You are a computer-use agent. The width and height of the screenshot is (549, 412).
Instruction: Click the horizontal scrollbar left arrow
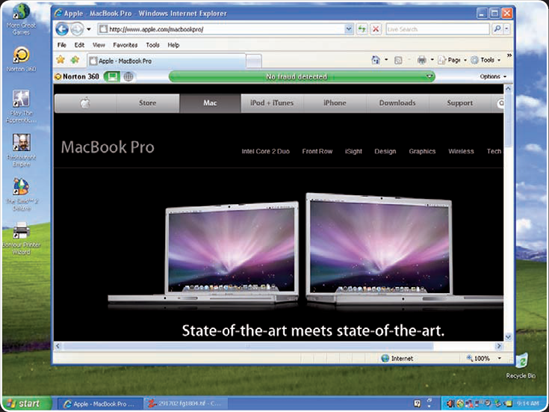click(x=58, y=346)
